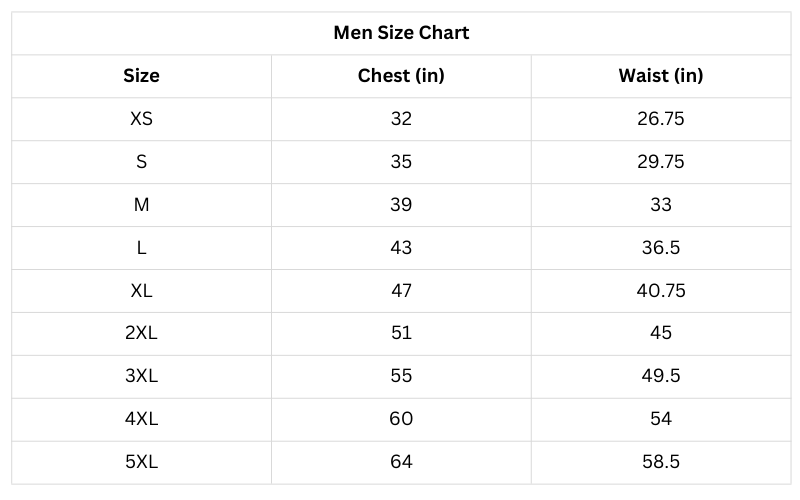The width and height of the screenshot is (800, 500).
Task: Select the M size cell
Action: [x=141, y=205]
